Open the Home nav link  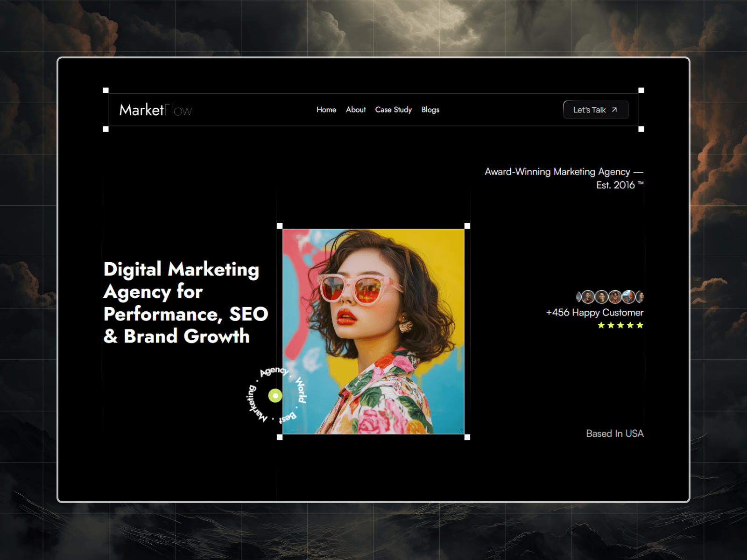[x=326, y=110]
